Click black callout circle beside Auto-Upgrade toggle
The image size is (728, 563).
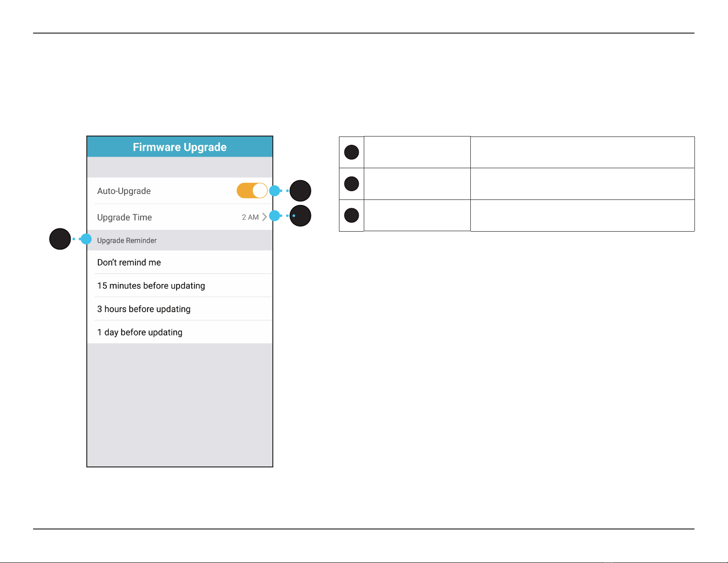pyautogui.click(x=300, y=191)
